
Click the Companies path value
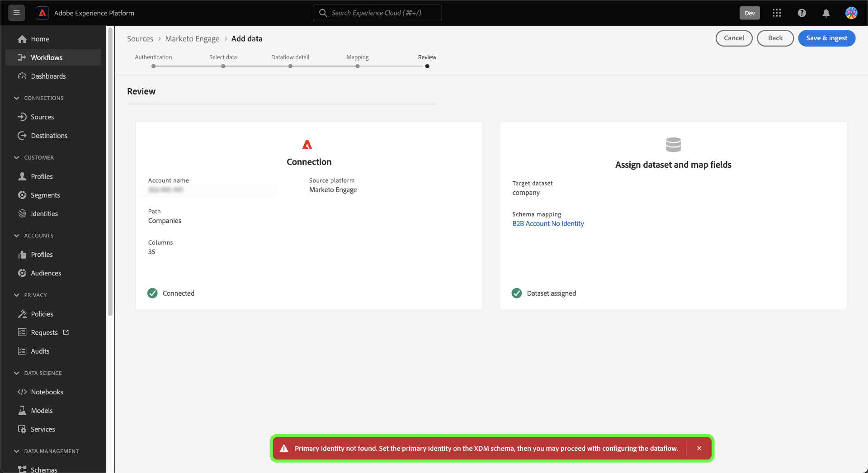pos(165,221)
